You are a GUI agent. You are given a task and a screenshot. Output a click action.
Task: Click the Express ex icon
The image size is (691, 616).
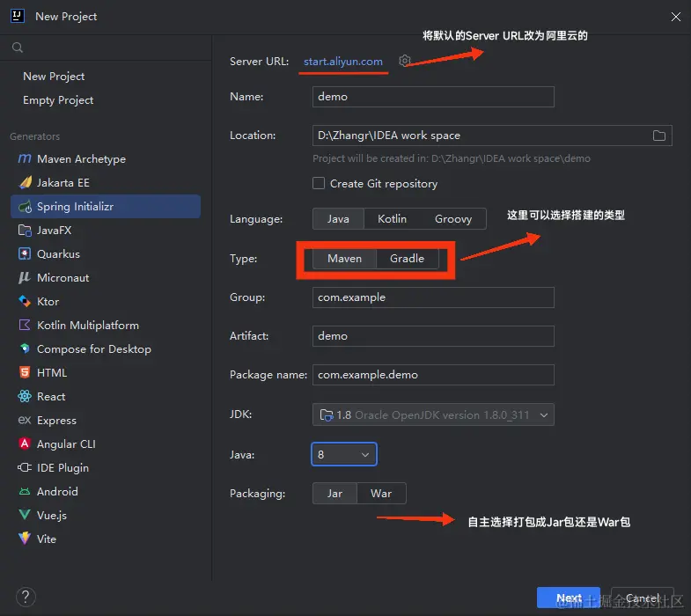25,421
